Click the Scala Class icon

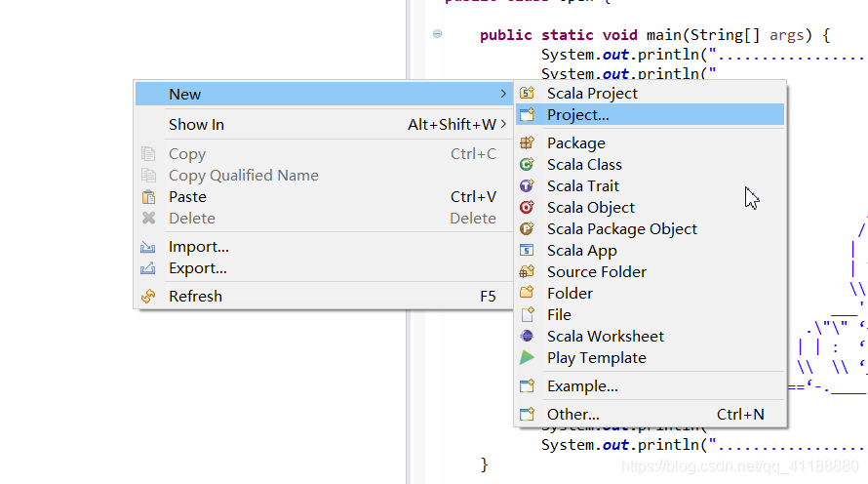pyautogui.click(x=527, y=165)
